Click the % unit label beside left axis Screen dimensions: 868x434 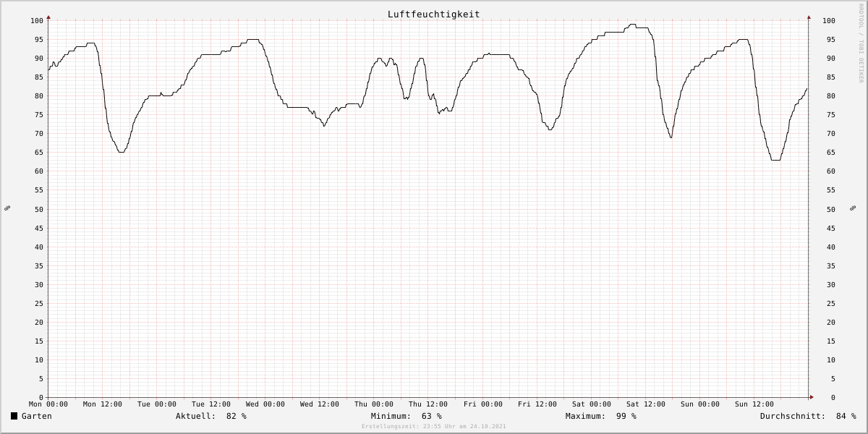7,208
